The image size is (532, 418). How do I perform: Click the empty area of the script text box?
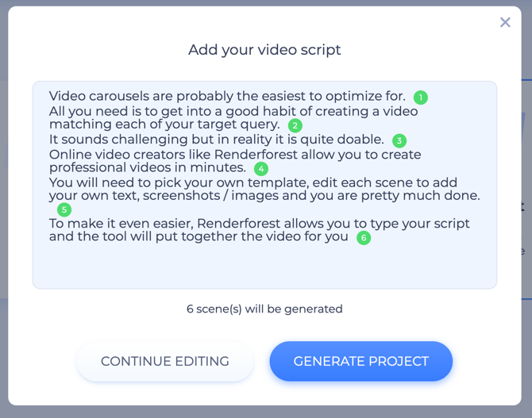point(264,267)
